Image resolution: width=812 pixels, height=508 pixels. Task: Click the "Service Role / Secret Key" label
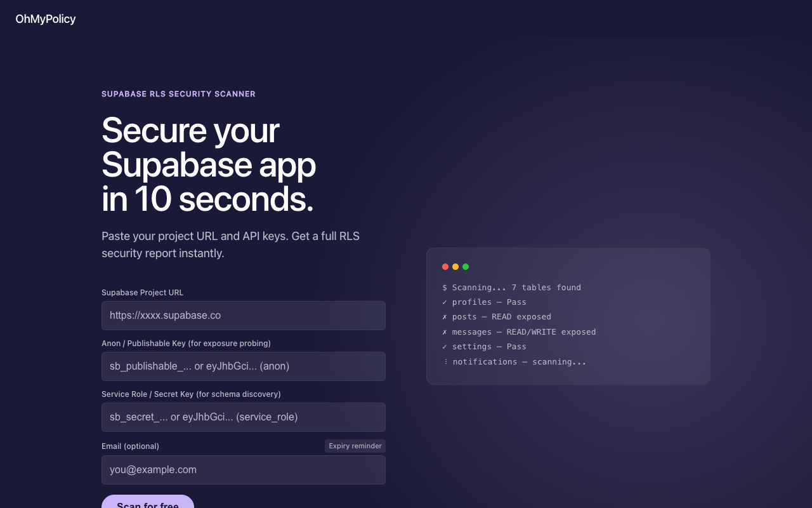191,394
